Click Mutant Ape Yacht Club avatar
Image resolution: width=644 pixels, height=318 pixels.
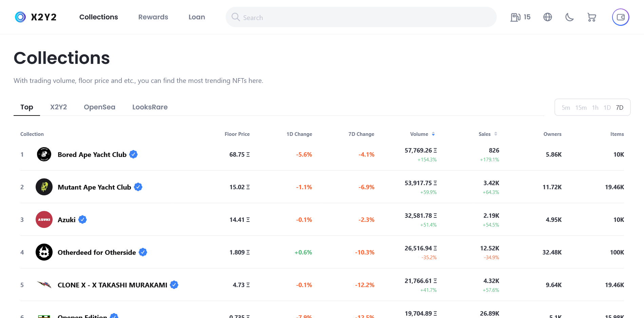44,187
